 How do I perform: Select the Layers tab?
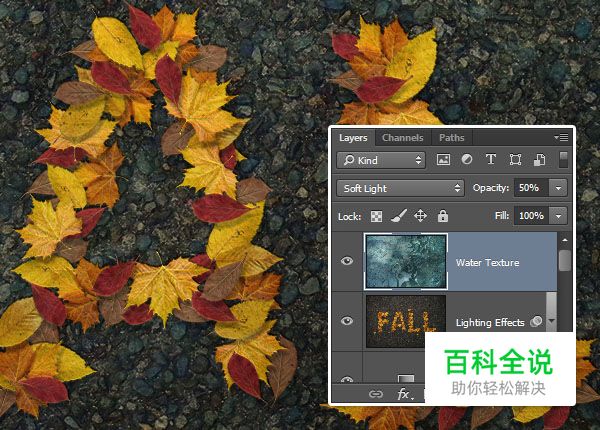(x=353, y=138)
